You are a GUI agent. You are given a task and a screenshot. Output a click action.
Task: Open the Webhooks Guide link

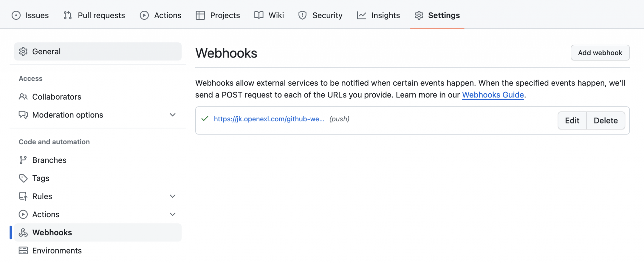(x=492, y=95)
